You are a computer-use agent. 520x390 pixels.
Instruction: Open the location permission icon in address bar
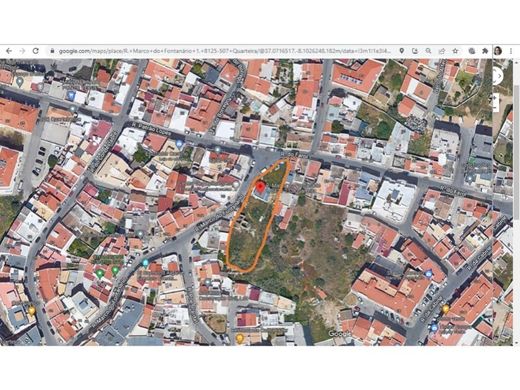402,51
